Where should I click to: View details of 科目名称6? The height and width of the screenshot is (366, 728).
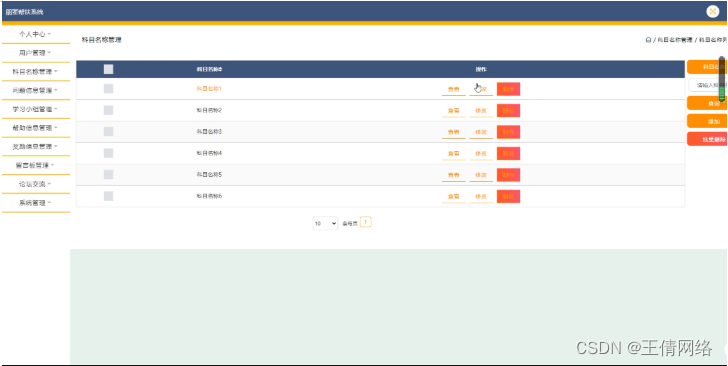click(x=454, y=196)
